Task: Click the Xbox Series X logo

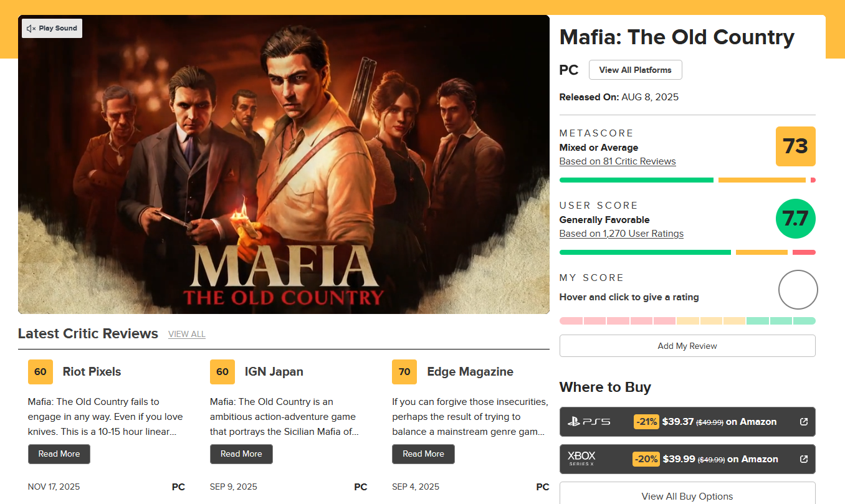Action: tap(581, 459)
